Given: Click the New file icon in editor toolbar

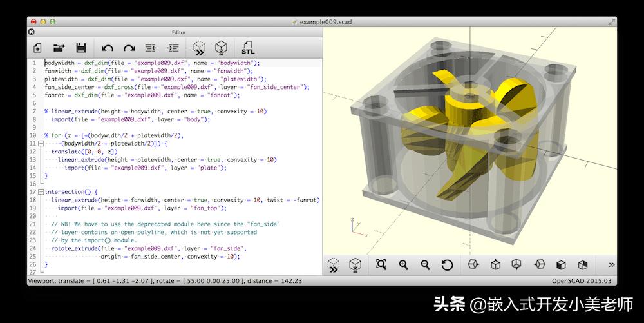Looking at the screenshot, I should (37, 48).
